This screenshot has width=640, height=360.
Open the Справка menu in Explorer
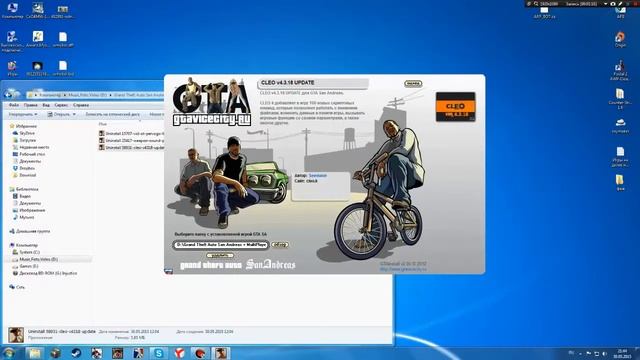pos(81,105)
